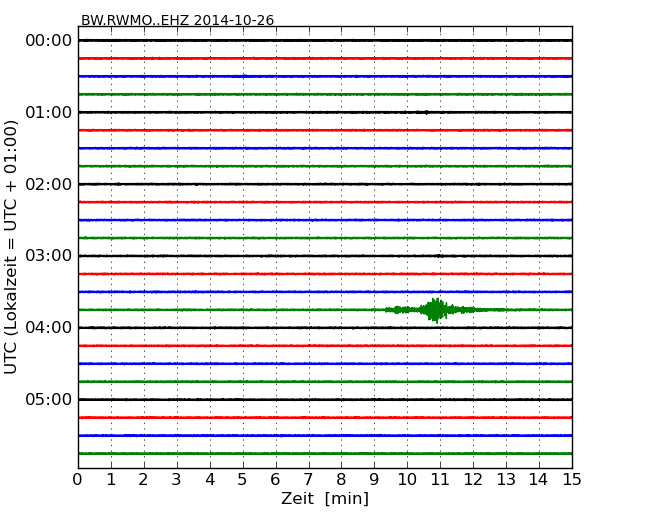Viewport: 650px width, 520px height.
Task: Click minute tick label 7
Action: 308,479
